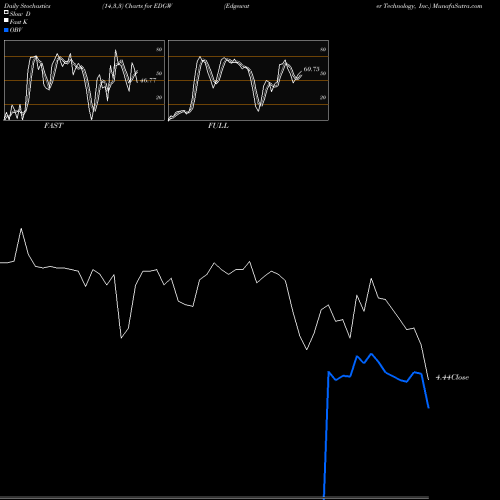Click the MunafaSutra.com watermark text

pos(457,6)
